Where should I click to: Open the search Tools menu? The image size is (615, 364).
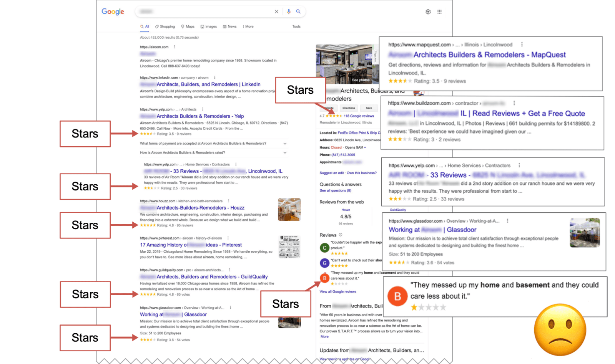point(296,26)
